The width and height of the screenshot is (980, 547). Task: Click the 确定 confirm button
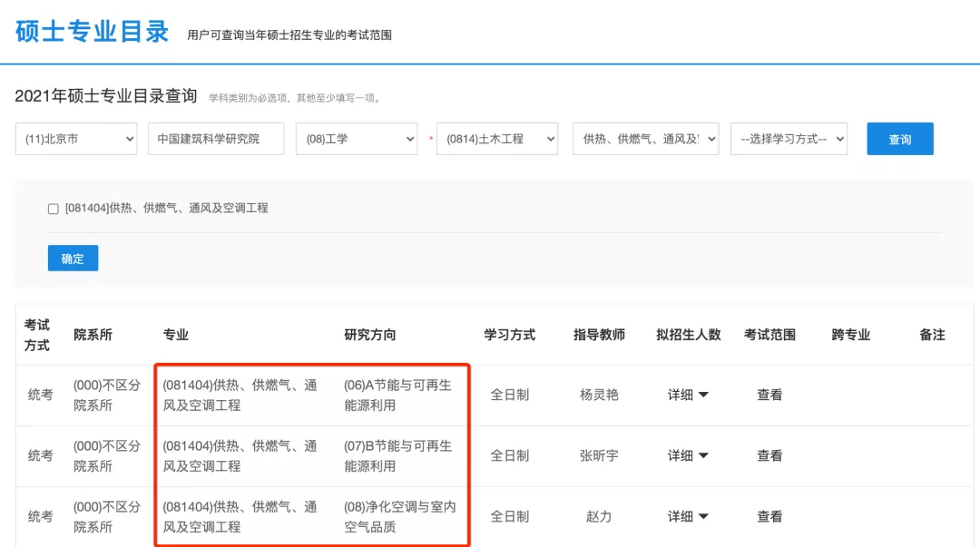(73, 258)
